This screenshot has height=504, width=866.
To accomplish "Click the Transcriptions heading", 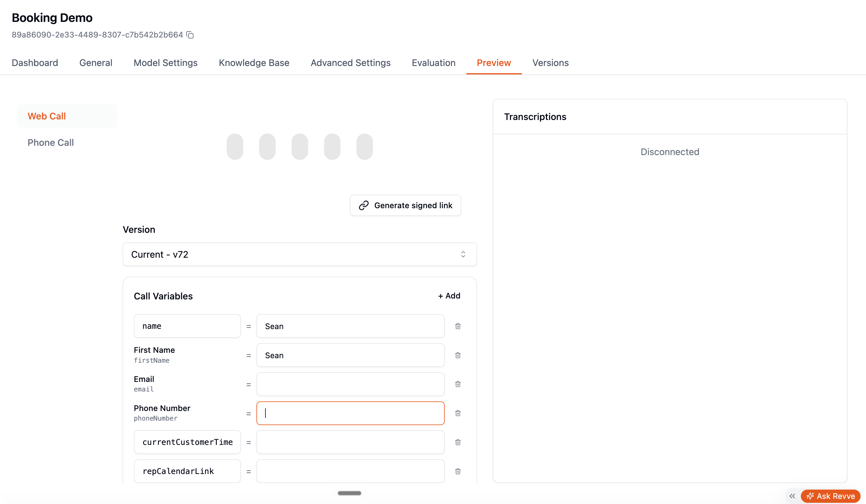I will tap(535, 117).
